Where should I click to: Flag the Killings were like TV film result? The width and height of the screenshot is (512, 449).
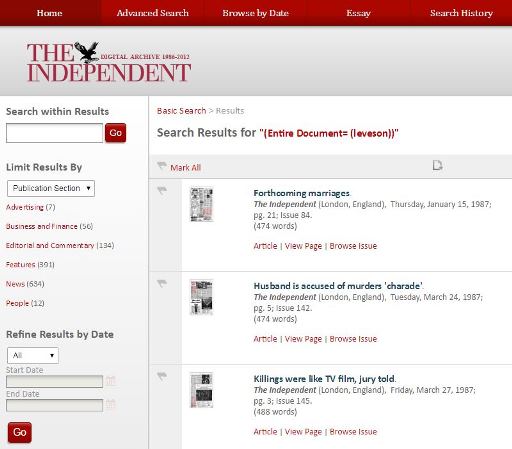tap(162, 376)
